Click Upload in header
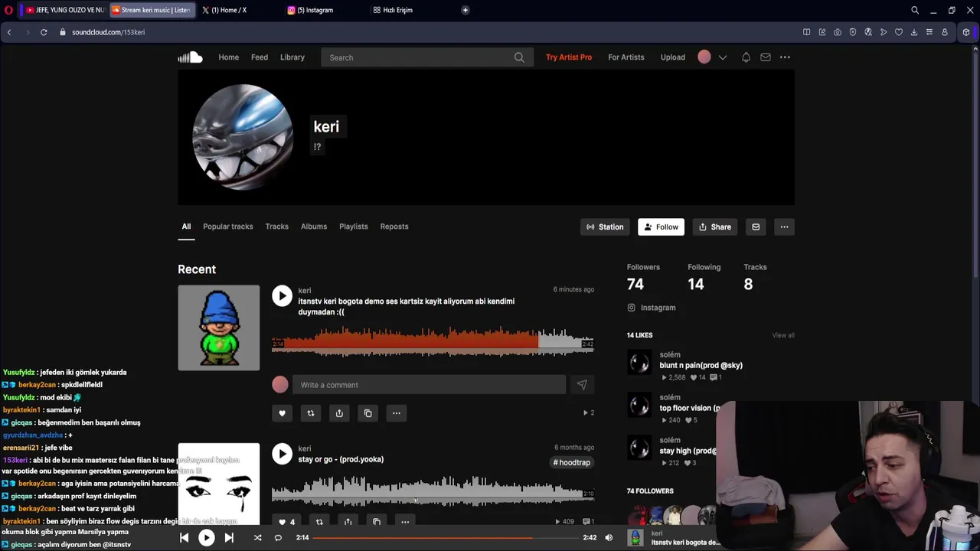 click(x=673, y=57)
